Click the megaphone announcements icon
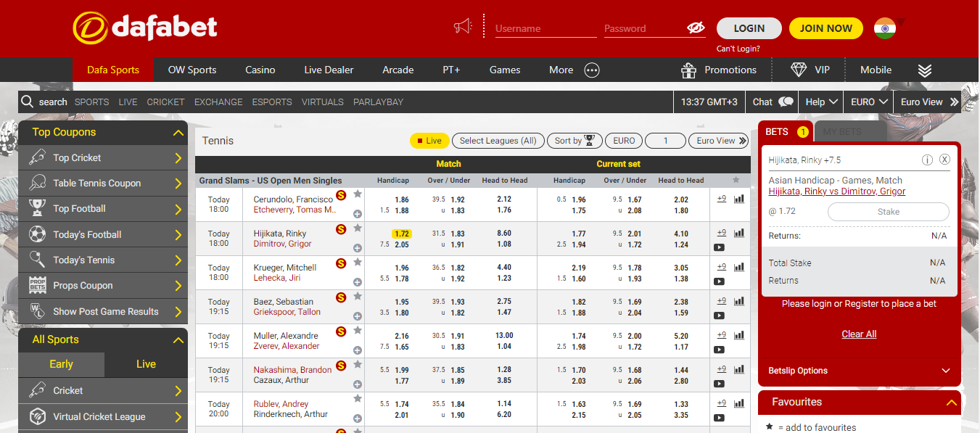This screenshot has height=433, width=980. pos(462,27)
